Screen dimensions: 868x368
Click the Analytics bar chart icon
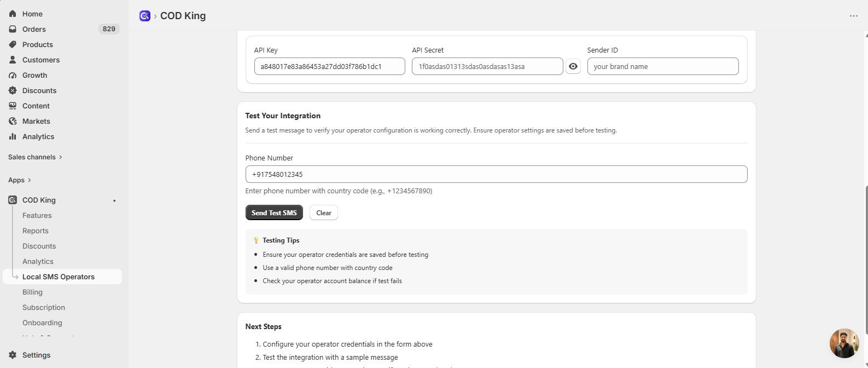click(13, 136)
